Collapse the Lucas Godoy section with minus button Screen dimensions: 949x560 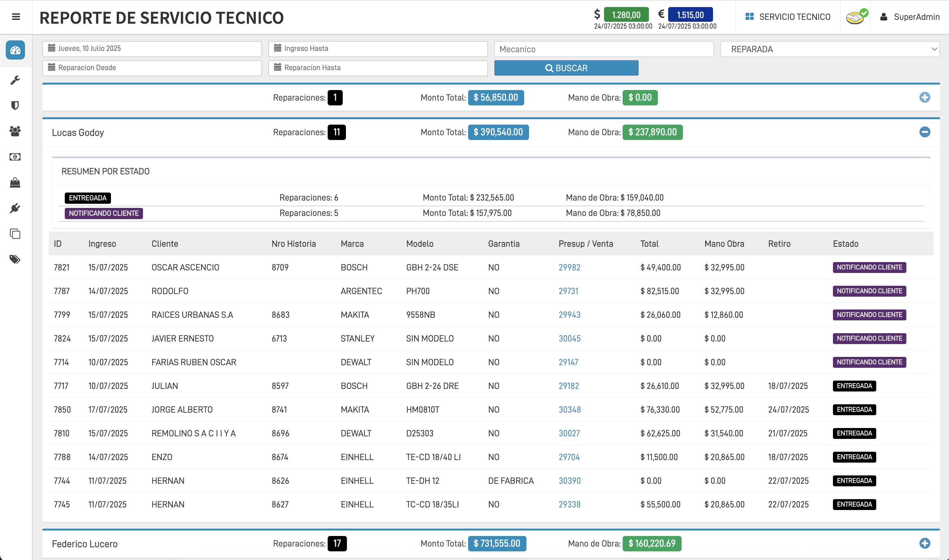[925, 132]
